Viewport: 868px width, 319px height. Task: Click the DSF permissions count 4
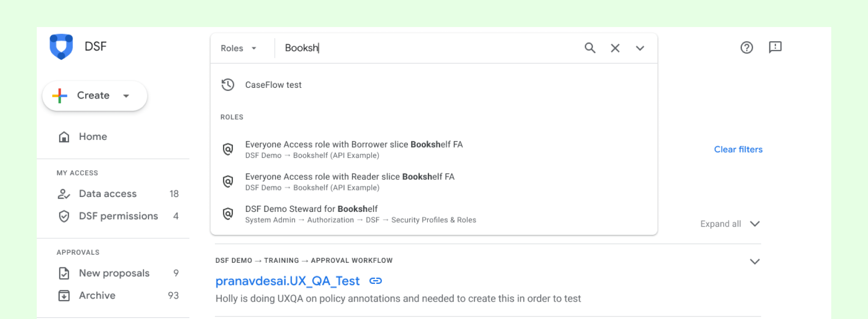pos(176,216)
